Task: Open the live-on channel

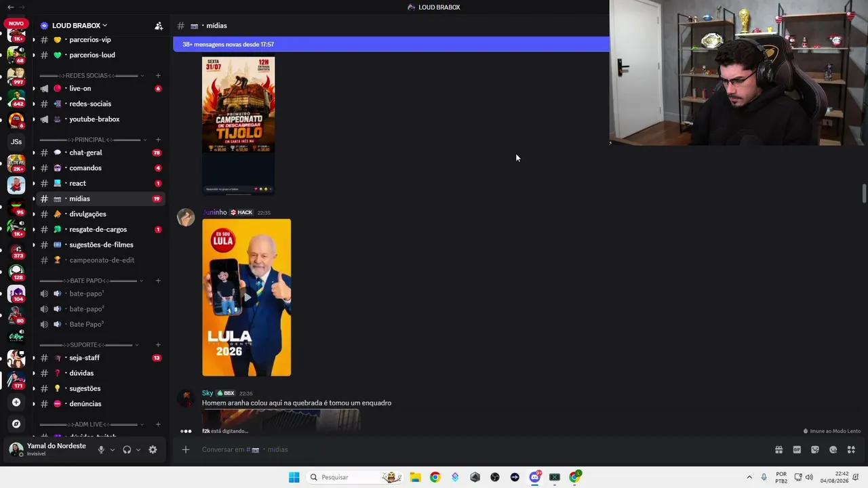Action: coord(101,88)
